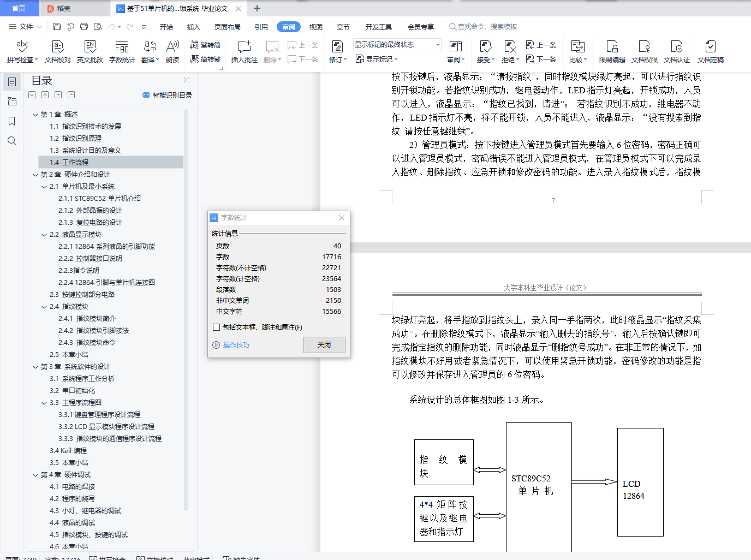Click the outline pane vertical scrollbar
The image size is (751, 560).
[186, 310]
